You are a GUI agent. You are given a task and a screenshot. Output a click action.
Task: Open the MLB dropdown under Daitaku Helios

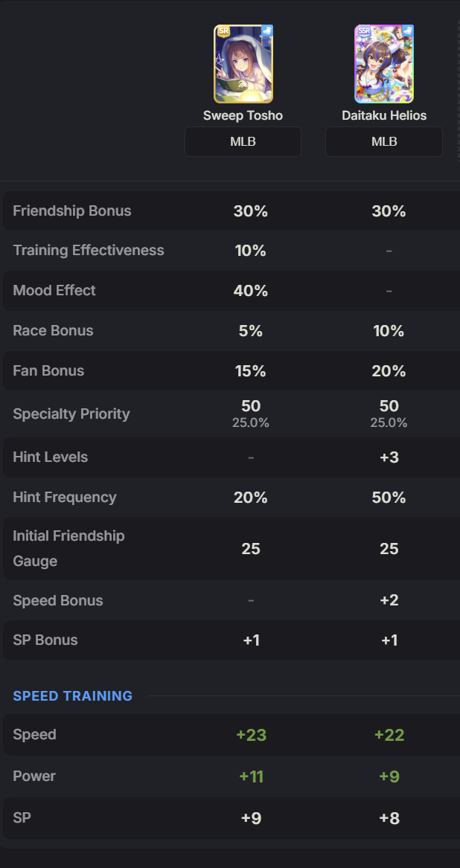click(x=384, y=142)
